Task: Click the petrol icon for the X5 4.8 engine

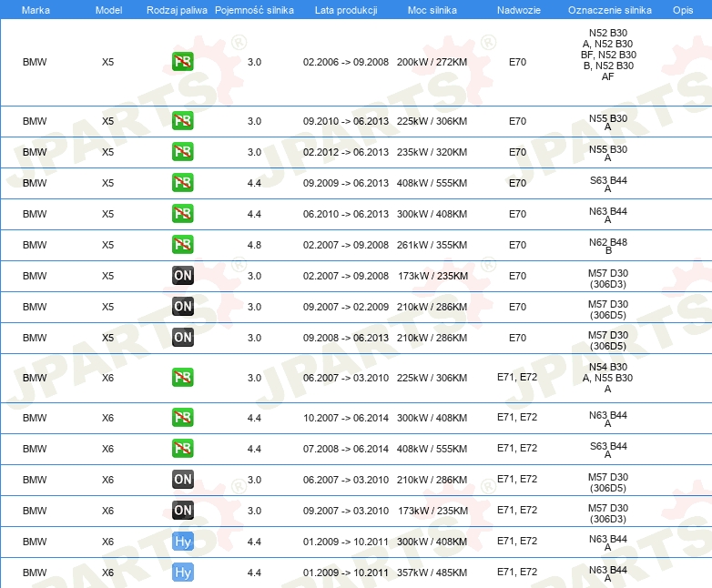Action: [x=182, y=245]
